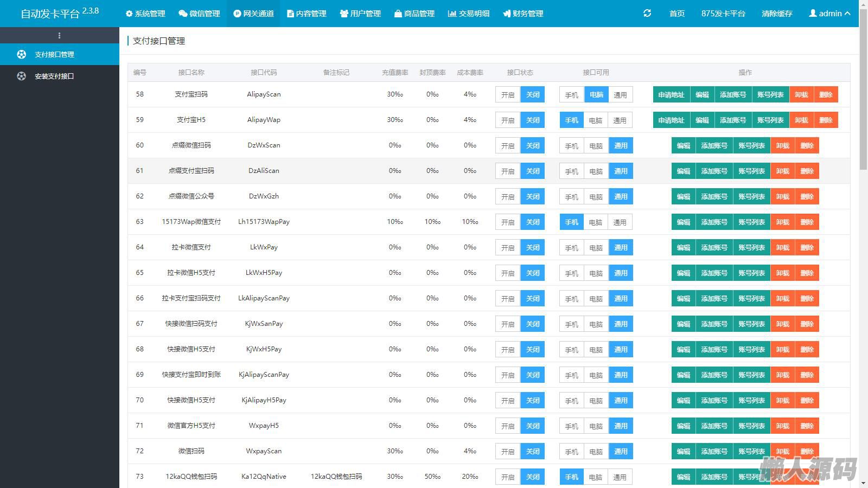
Task: Click 清除缓存 in the top bar
Action: tap(777, 13)
